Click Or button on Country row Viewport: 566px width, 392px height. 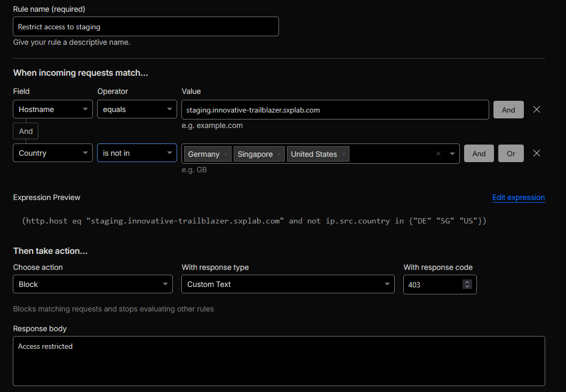tap(511, 154)
